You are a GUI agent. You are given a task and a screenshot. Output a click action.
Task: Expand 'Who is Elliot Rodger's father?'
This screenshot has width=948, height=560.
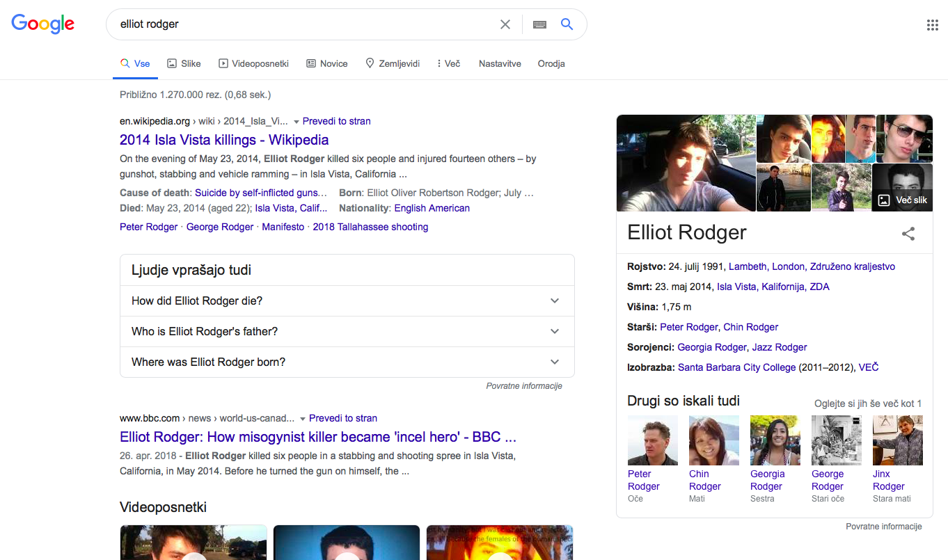[347, 332]
